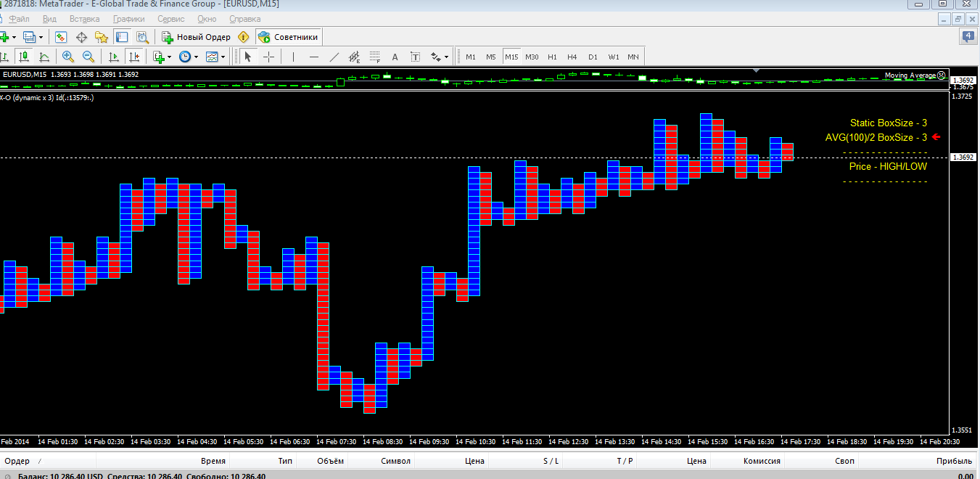980x479 pixels.
Task: Open the periods clock icon
Action: (184, 57)
